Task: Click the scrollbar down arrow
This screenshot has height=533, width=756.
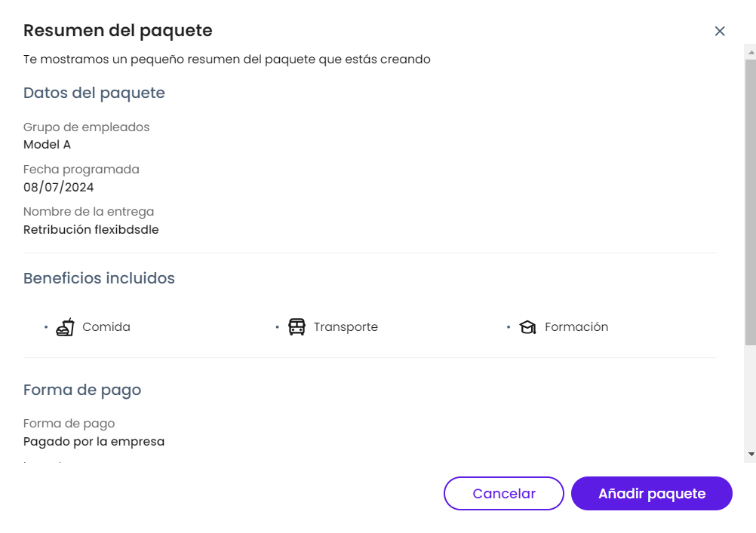Action: [x=750, y=454]
